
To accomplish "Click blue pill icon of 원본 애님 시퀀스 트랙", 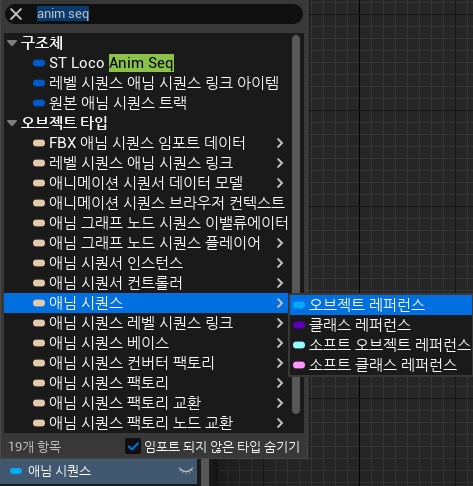I will point(39,103).
